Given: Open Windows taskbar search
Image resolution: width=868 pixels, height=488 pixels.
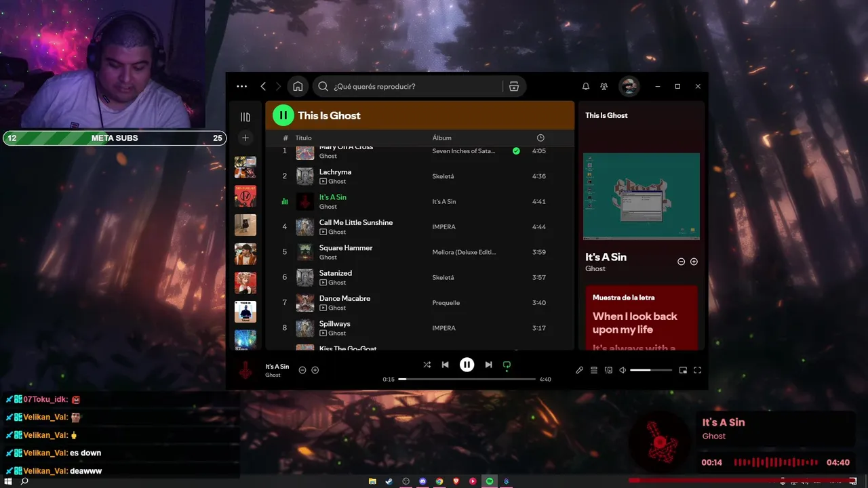Looking at the screenshot, I should point(25,481).
